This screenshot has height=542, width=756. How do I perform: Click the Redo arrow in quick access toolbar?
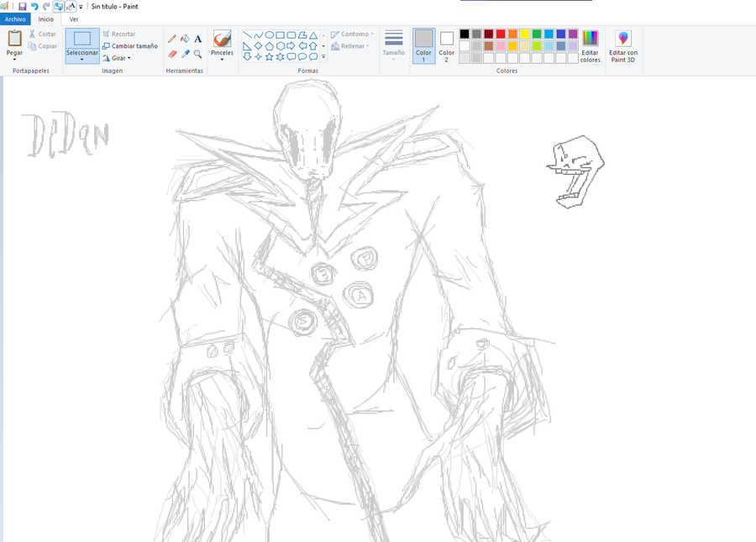[46, 6]
